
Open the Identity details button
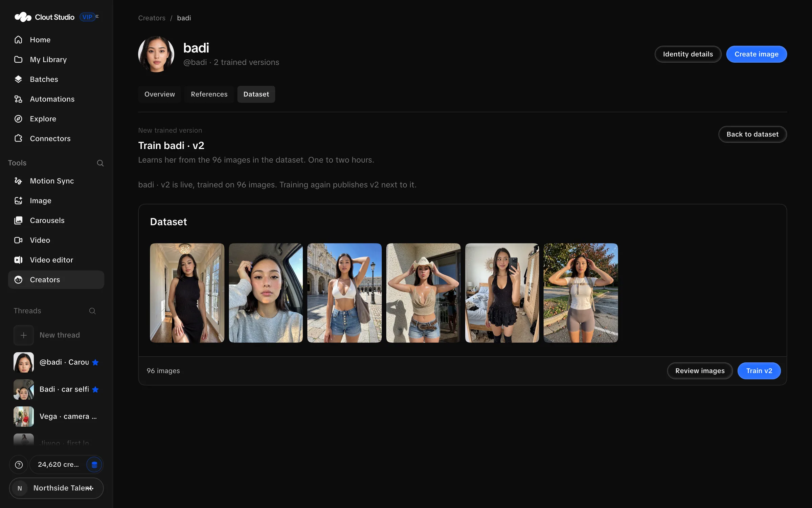click(688, 54)
